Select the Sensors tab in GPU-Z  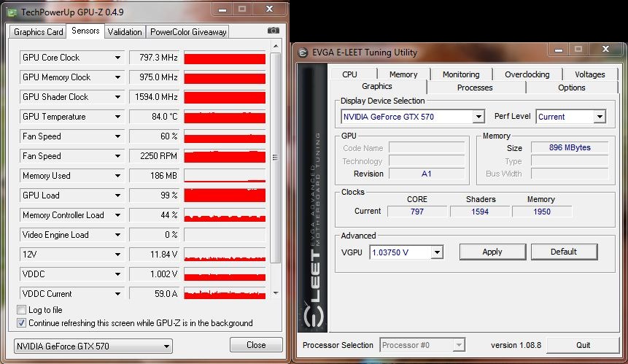(x=85, y=31)
